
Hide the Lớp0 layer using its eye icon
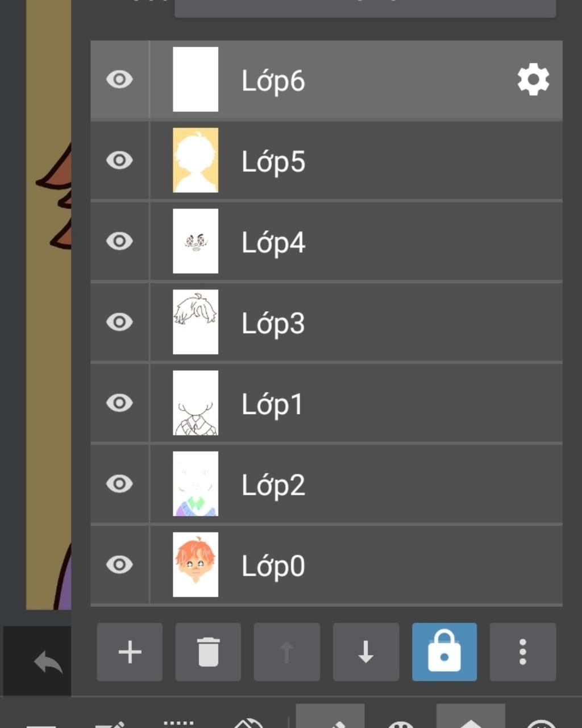119,565
